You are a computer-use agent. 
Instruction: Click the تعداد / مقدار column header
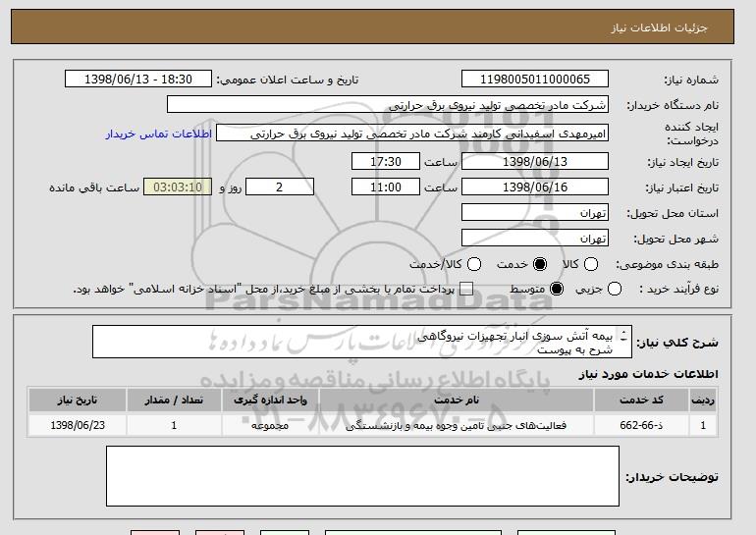point(174,401)
